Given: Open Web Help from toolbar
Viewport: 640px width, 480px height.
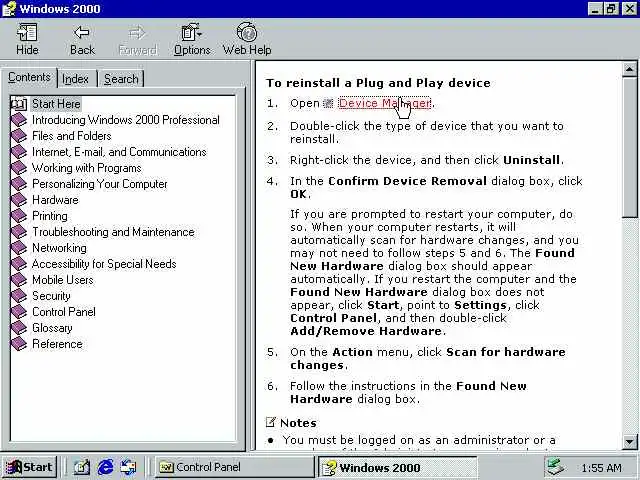Looking at the screenshot, I should (247, 39).
